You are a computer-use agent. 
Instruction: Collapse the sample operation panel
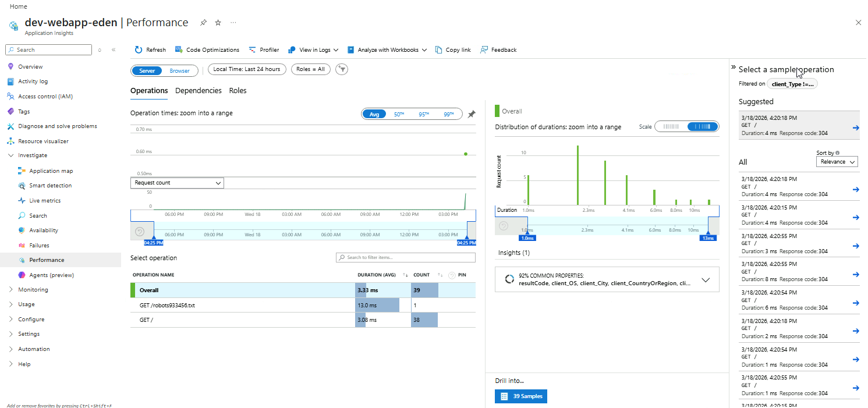point(734,68)
